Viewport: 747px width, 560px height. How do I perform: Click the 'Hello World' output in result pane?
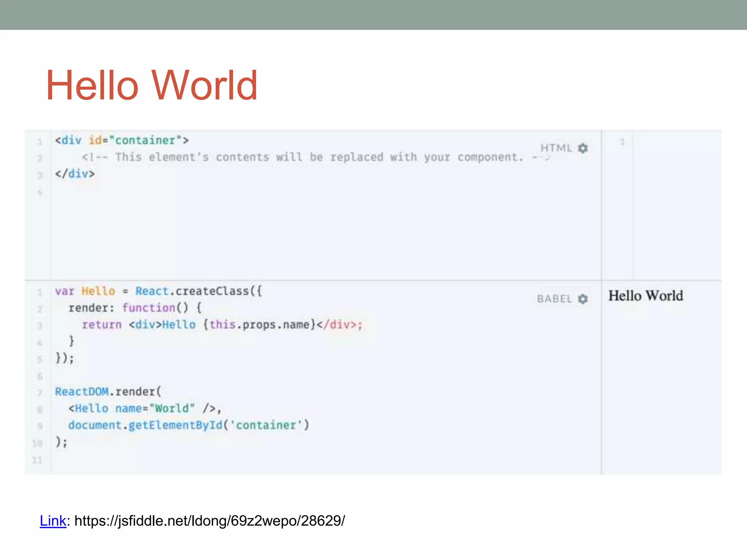646,296
